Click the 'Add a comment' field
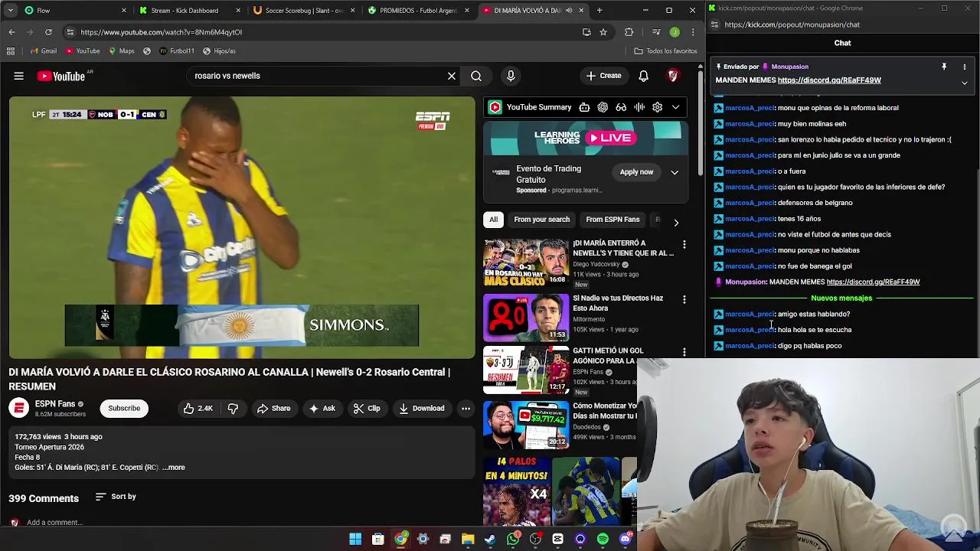Viewport: 980px width, 551px height. (54, 523)
